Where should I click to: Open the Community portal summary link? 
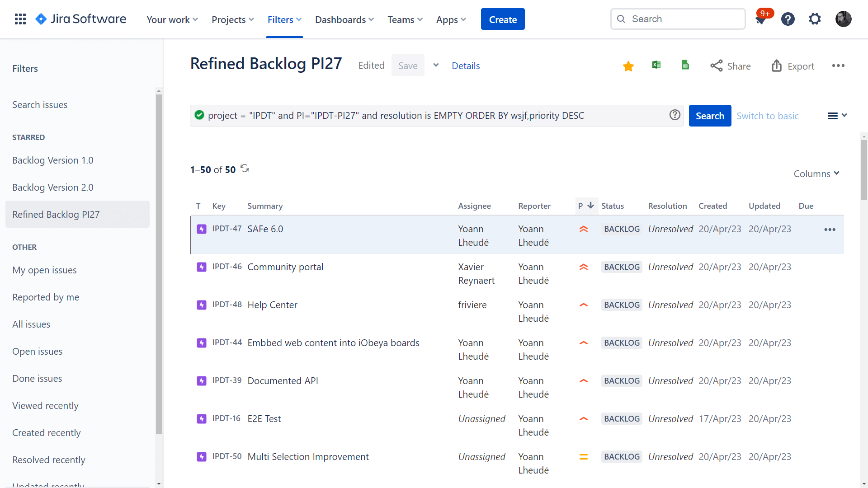(285, 267)
